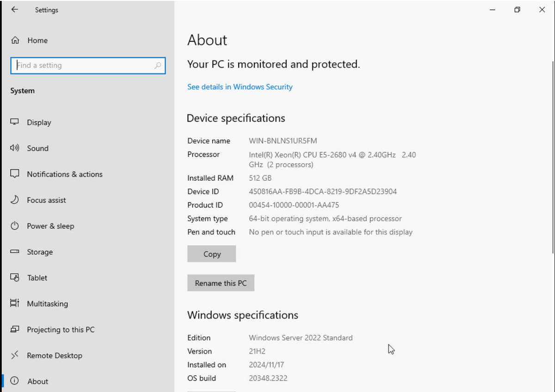This screenshot has width=555, height=392.
Task: Click the search magnifier icon
Action: click(158, 65)
